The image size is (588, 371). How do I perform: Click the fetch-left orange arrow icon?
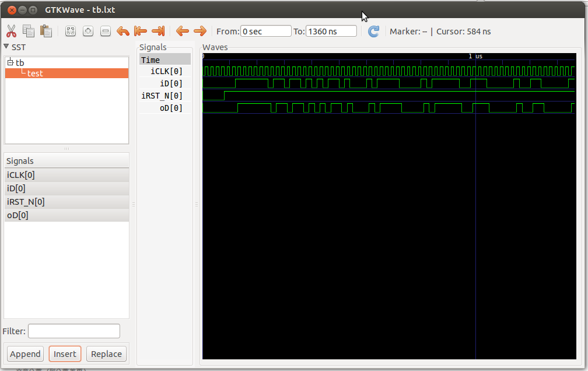coord(182,30)
